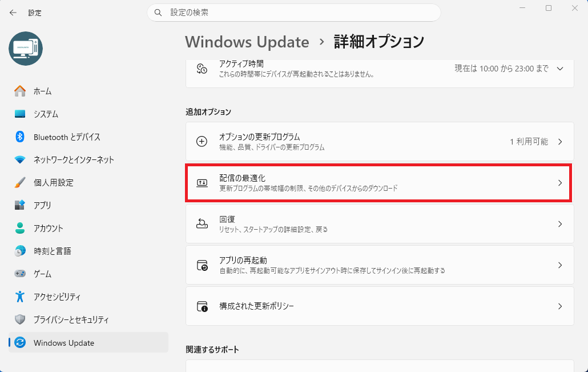Click the 詳細オプション page title
The height and width of the screenshot is (372, 588).
coord(378,42)
